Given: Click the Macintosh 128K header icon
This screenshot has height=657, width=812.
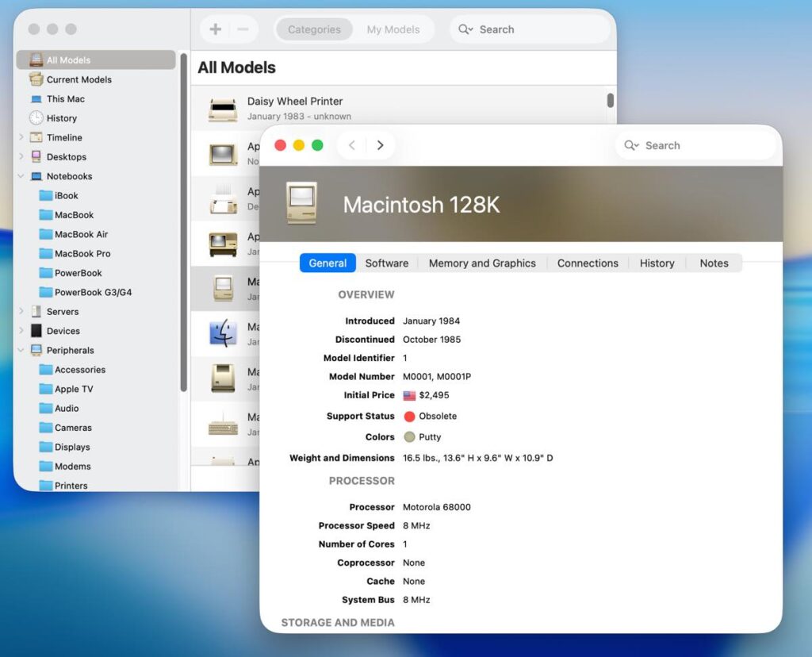Looking at the screenshot, I should pyautogui.click(x=301, y=203).
